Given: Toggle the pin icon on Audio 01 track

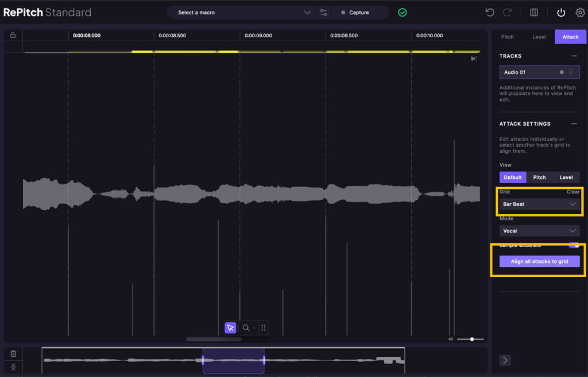Looking at the screenshot, I should (x=571, y=72).
